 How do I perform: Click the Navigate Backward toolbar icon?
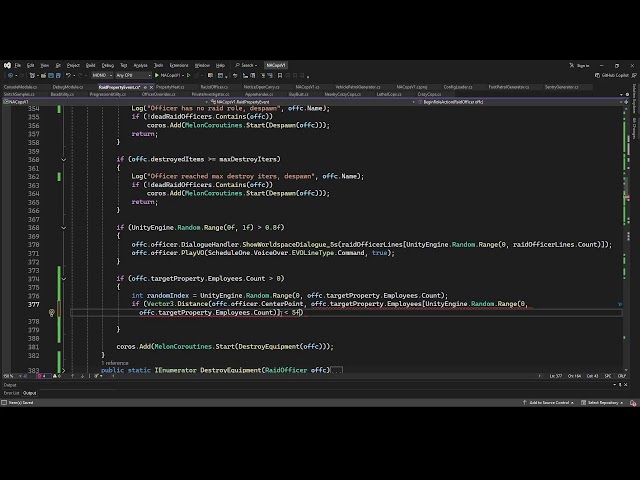pos(11,75)
